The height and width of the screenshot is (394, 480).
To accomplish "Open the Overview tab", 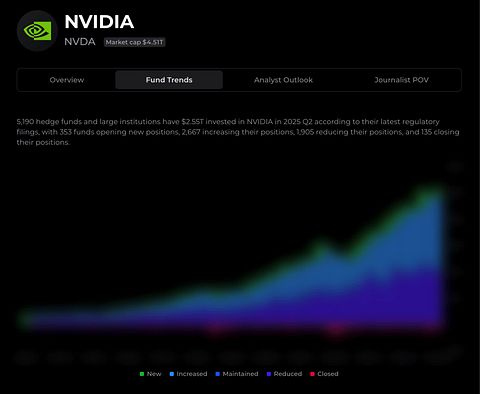I will pos(67,80).
